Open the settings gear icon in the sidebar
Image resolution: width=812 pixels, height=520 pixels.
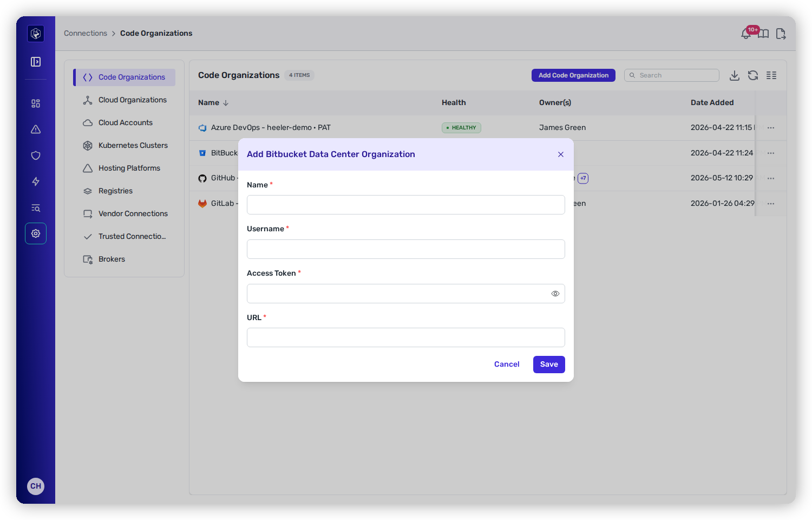pos(36,233)
